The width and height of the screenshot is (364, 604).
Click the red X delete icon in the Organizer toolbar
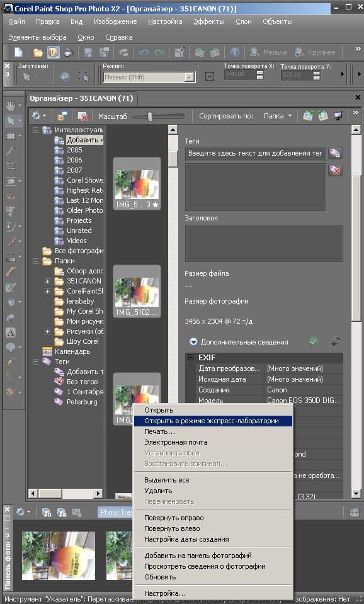coord(82,116)
